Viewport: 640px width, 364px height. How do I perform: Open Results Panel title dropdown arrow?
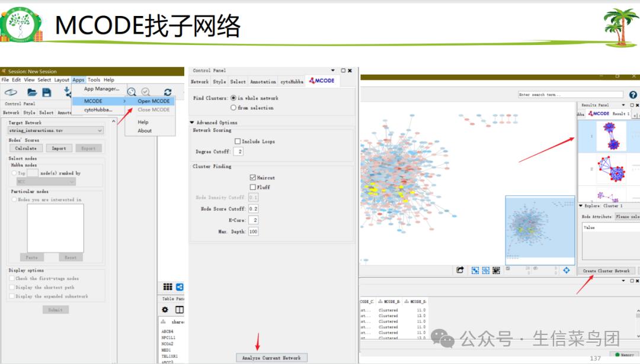click(623, 105)
